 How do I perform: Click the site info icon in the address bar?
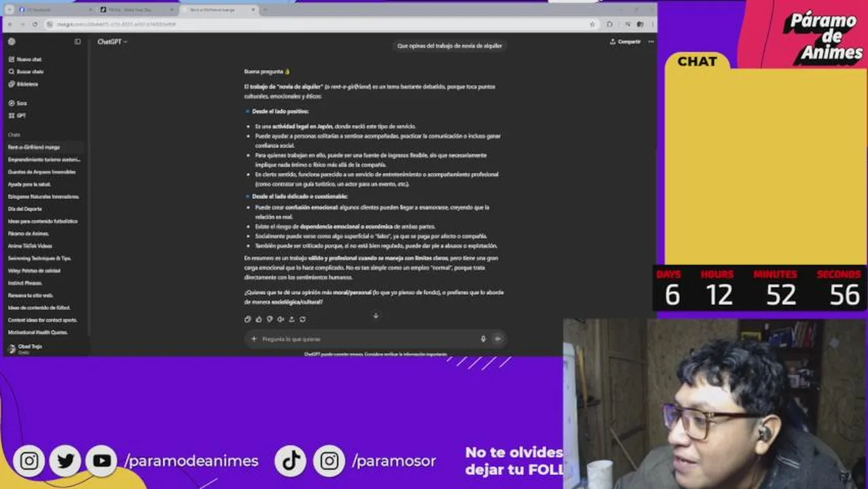click(51, 24)
